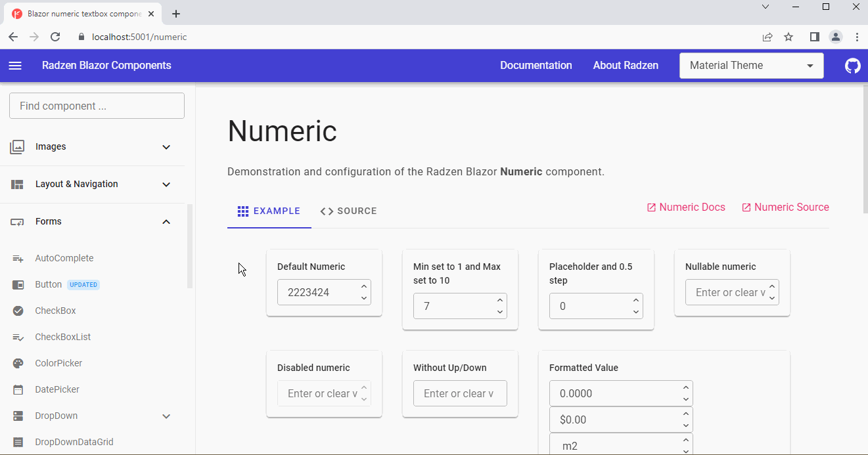Reload the current page

tap(55, 37)
